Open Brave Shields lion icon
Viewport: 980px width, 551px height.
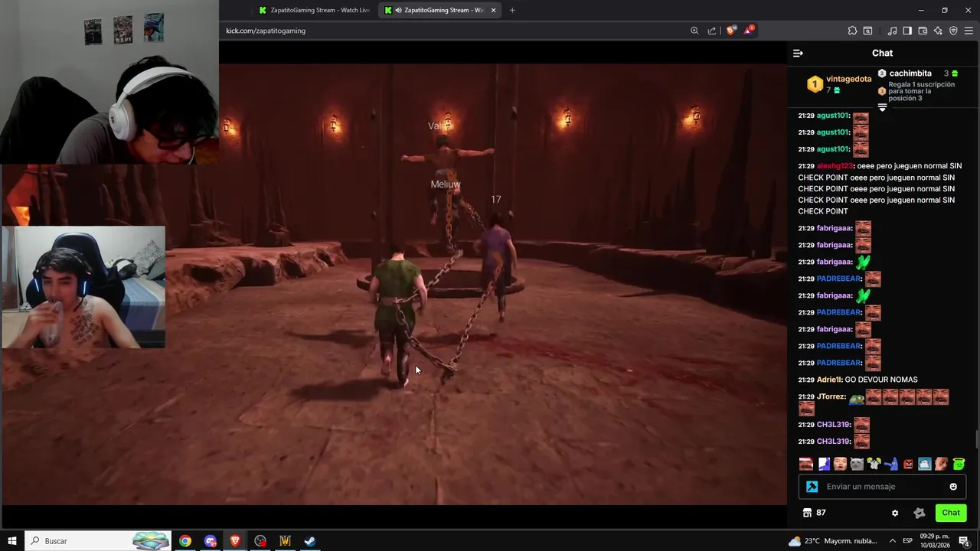[730, 31]
